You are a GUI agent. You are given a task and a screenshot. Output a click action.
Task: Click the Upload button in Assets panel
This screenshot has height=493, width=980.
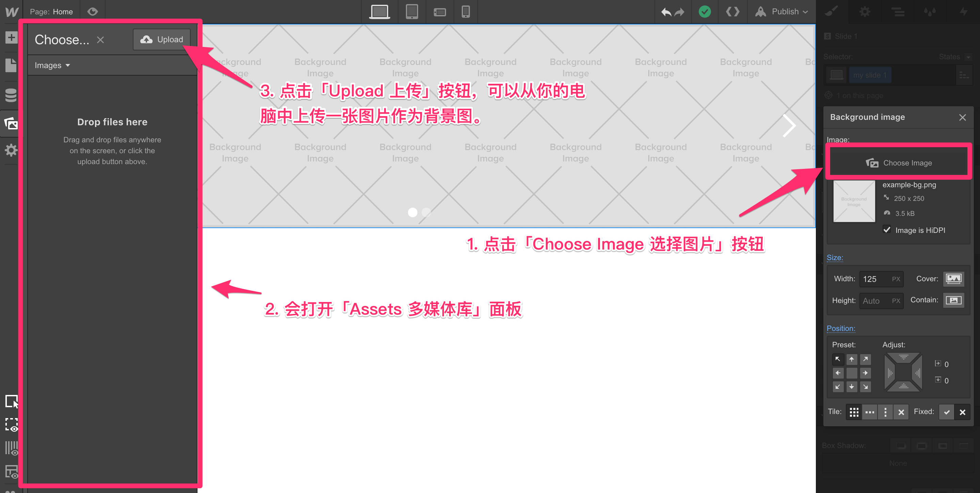pyautogui.click(x=161, y=39)
